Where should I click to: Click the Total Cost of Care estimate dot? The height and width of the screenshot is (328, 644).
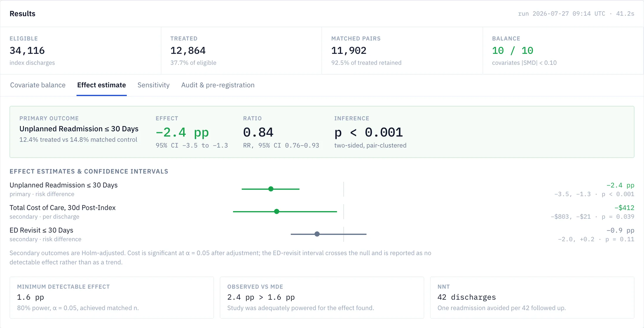coord(277,211)
